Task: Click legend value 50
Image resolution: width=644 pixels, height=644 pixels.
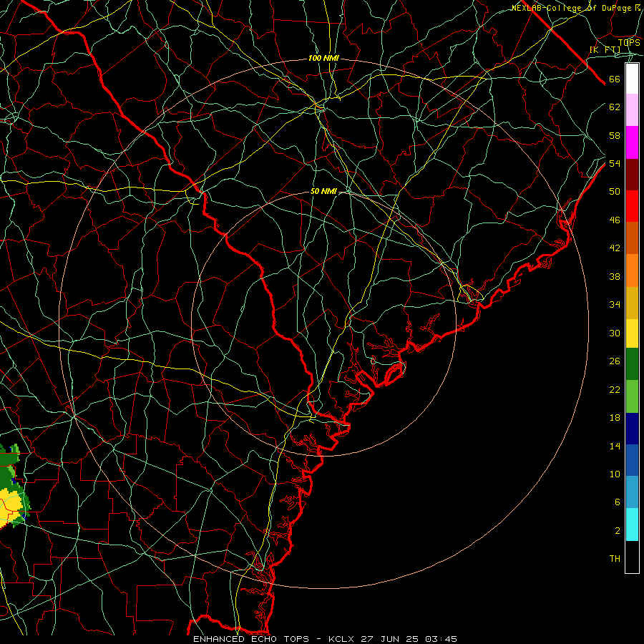Action: coord(615,192)
